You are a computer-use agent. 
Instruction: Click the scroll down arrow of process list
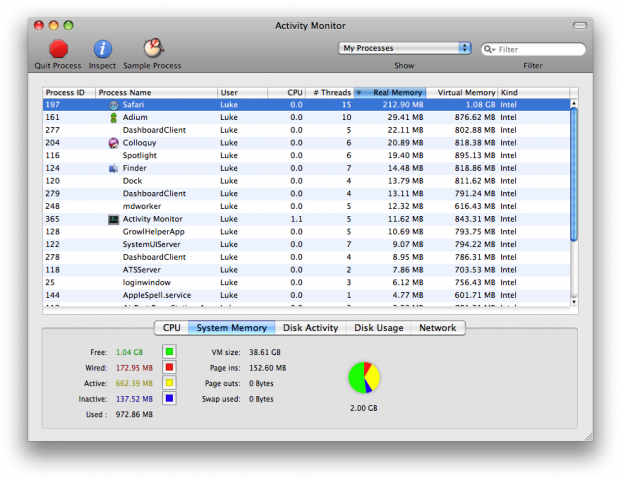coord(574,301)
